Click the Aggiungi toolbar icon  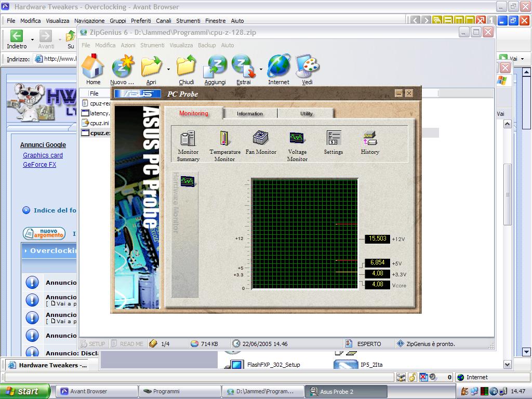coord(215,66)
